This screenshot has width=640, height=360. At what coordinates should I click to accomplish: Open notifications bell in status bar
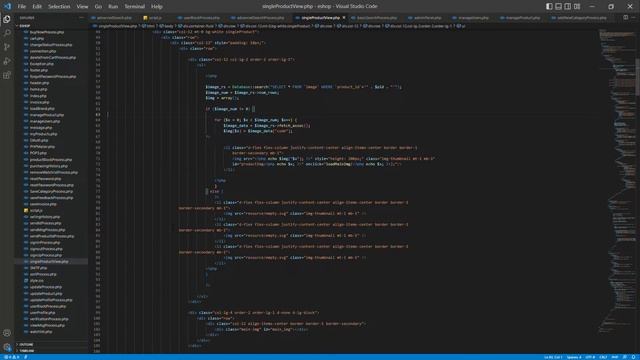(x=634, y=357)
